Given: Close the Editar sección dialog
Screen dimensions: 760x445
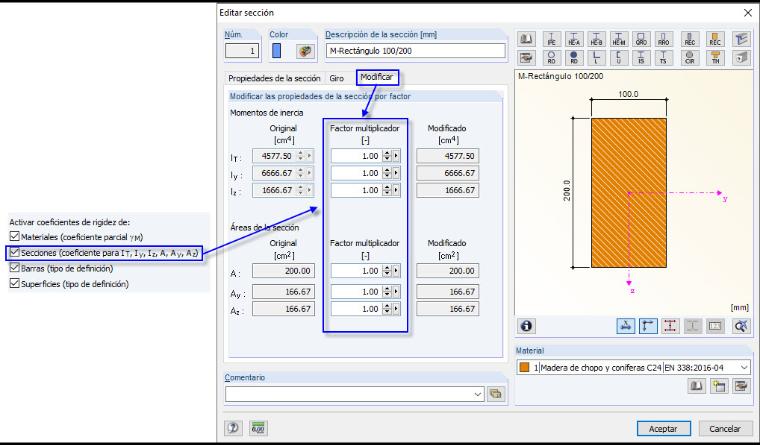Looking at the screenshot, I should 748,13.
